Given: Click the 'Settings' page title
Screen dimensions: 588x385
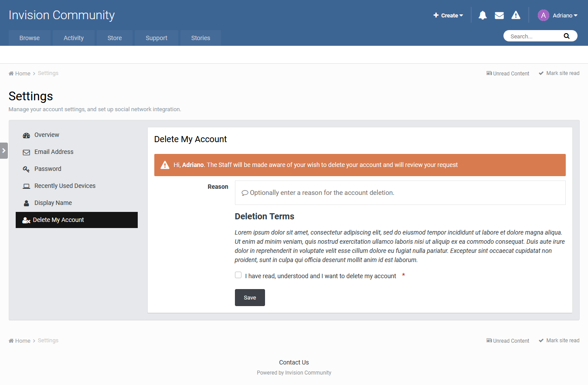Looking at the screenshot, I should 31,96.
